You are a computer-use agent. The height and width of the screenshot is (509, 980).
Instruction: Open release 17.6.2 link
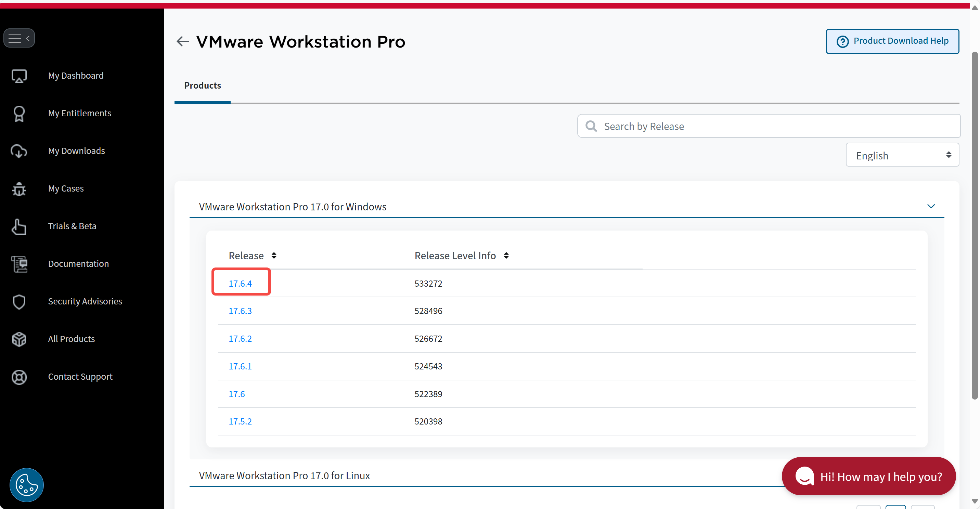pyautogui.click(x=240, y=339)
